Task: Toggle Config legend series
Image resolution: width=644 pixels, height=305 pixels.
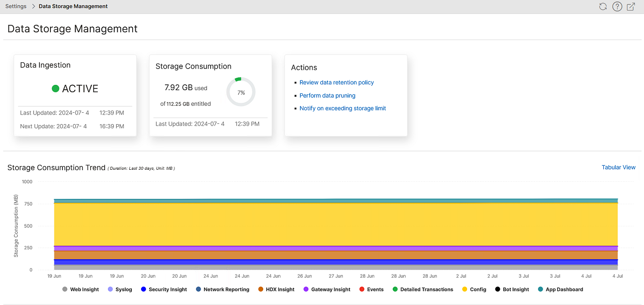Action: click(474, 290)
